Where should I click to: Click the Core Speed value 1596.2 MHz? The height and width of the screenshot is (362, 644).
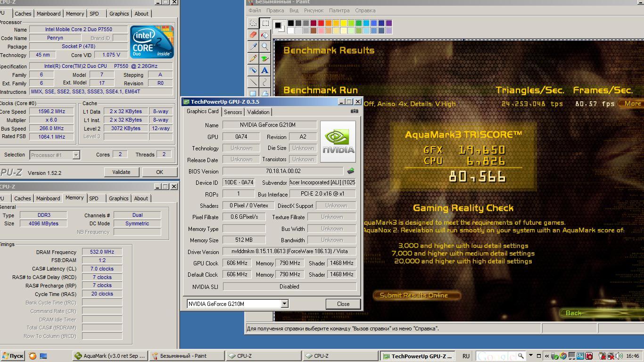(52, 112)
